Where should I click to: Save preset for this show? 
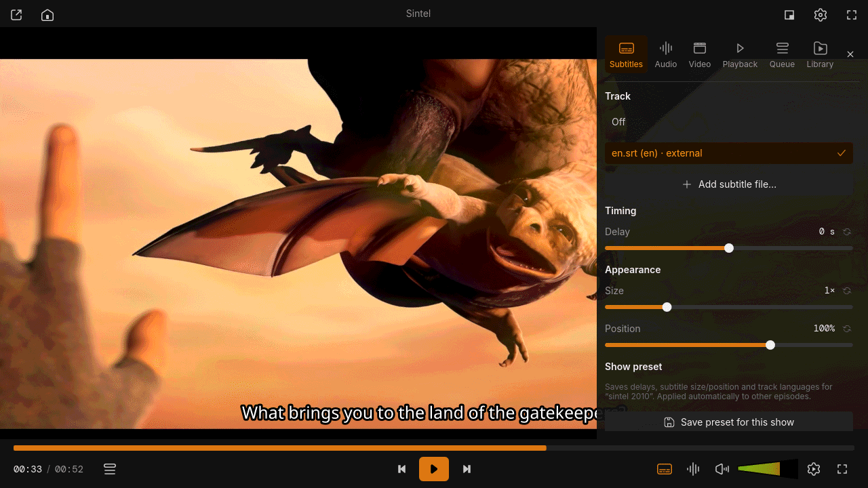pyautogui.click(x=729, y=422)
